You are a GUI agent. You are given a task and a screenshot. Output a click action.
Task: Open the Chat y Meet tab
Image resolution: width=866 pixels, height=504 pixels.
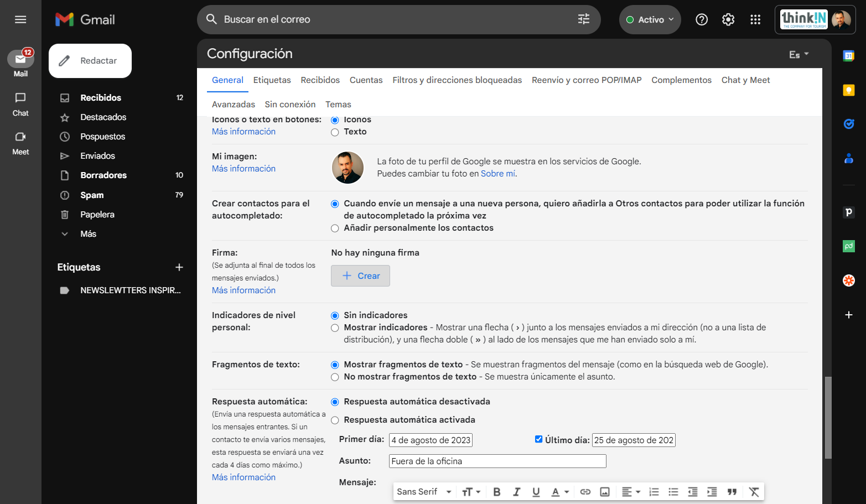tap(745, 80)
